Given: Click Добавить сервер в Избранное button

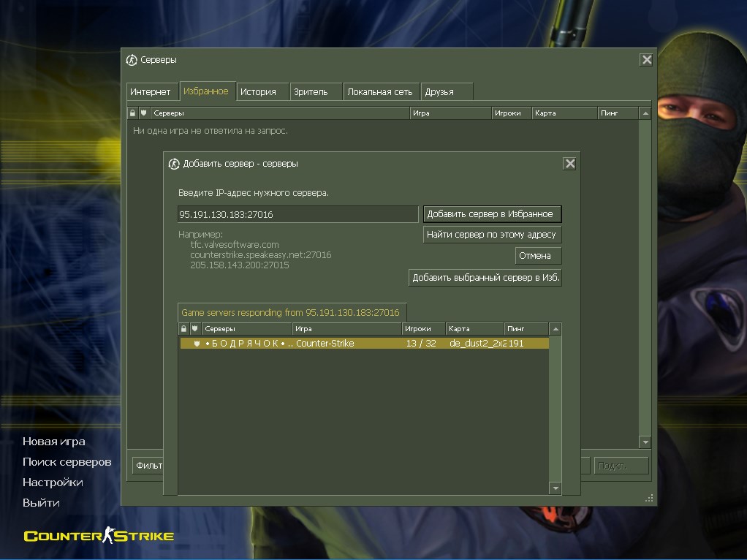Looking at the screenshot, I should [x=492, y=214].
